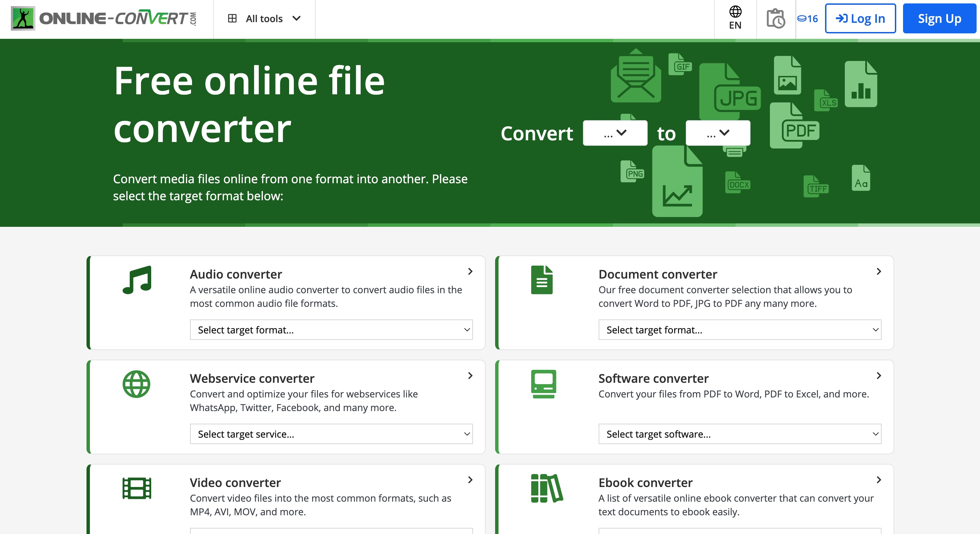Click the Document converter arrow chevron
This screenshot has height=534, width=980.
(879, 271)
